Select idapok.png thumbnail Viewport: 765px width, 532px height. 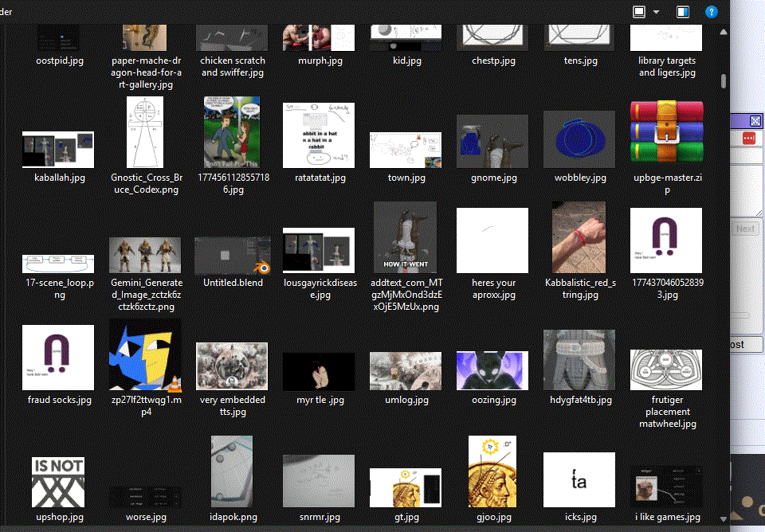tap(232, 471)
